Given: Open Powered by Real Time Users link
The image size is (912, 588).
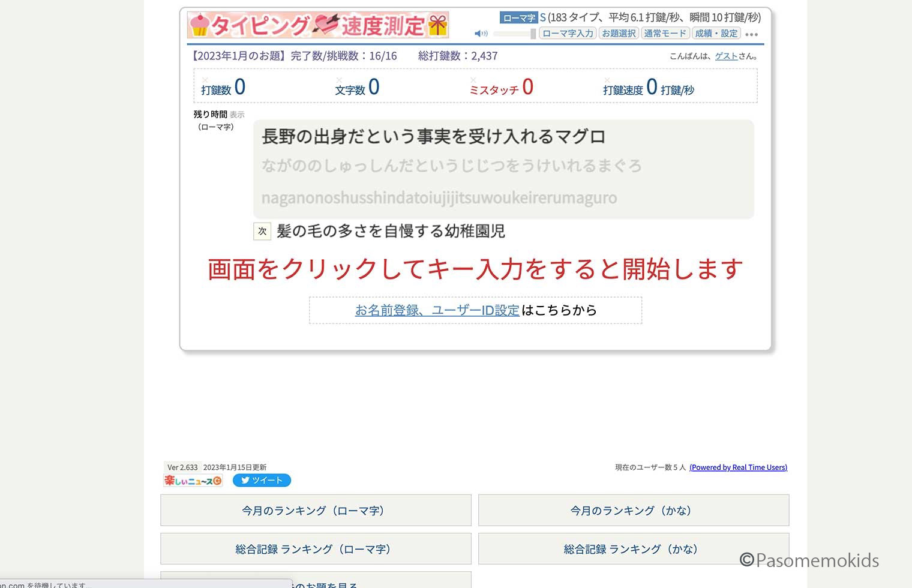Looking at the screenshot, I should [x=738, y=467].
